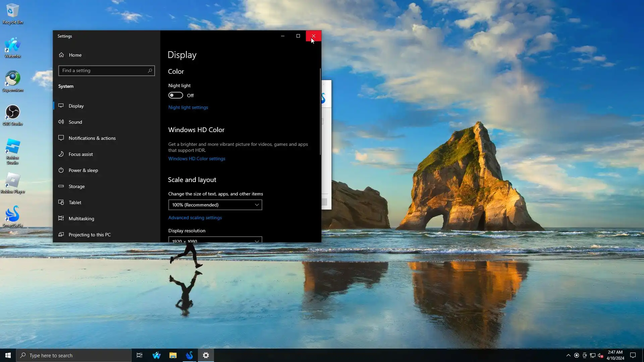Click the Find a setting search field
The width and height of the screenshot is (644, 362).
click(104, 71)
